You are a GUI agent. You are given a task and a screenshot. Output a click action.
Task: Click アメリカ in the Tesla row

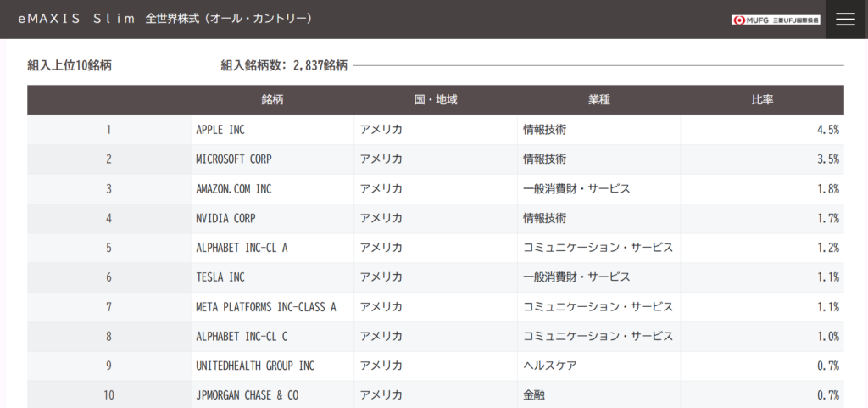pos(381,277)
